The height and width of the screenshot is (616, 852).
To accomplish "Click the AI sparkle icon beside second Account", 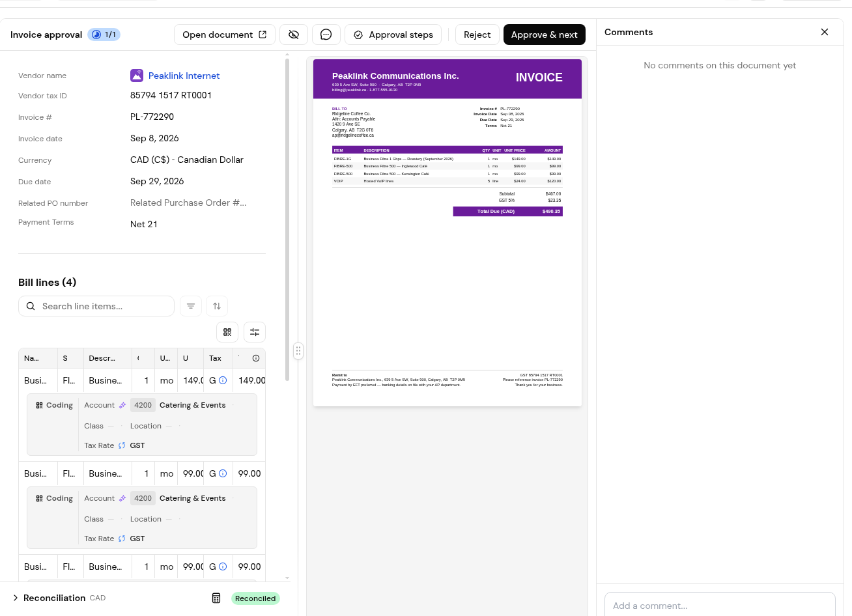I will click(x=122, y=498).
